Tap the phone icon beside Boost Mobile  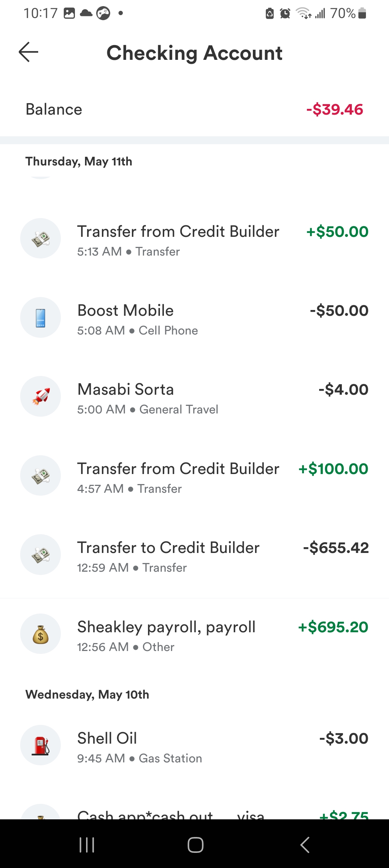[40, 318]
